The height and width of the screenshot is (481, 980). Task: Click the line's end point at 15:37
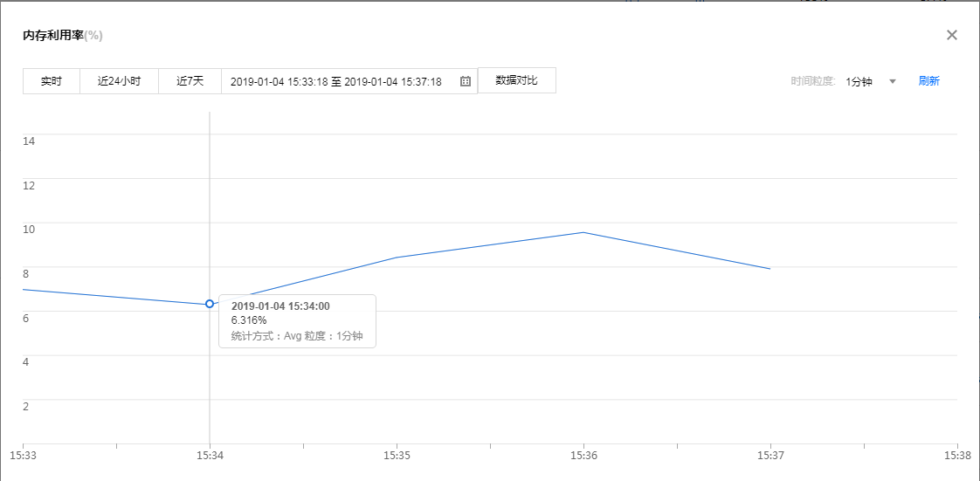tap(770, 269)
